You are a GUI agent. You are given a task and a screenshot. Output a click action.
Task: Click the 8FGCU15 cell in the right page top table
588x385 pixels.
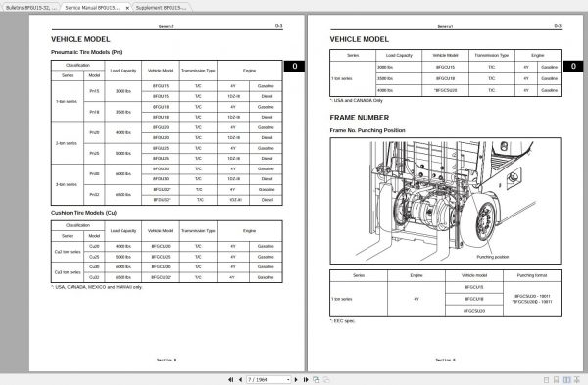(445, 67)
